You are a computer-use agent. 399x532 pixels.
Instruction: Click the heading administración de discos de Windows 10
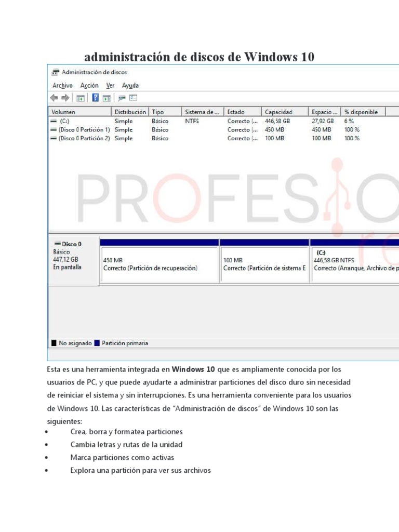[199, 57]
